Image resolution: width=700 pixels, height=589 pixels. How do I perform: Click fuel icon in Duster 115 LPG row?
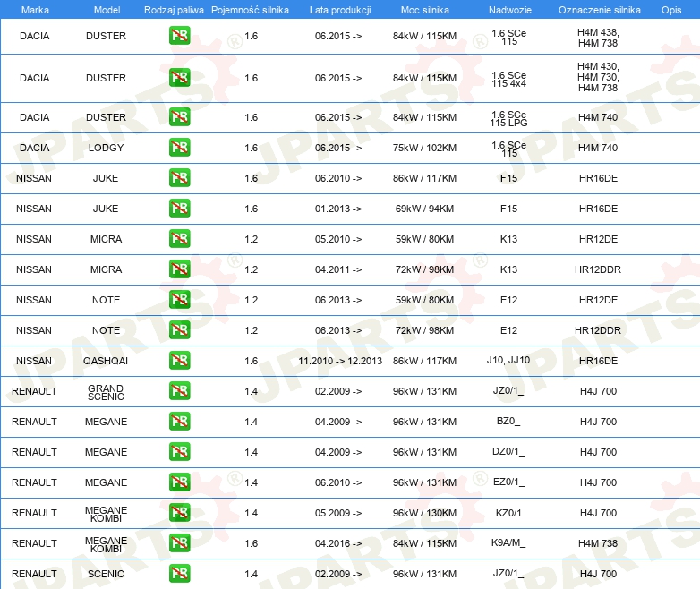point(179,117)
